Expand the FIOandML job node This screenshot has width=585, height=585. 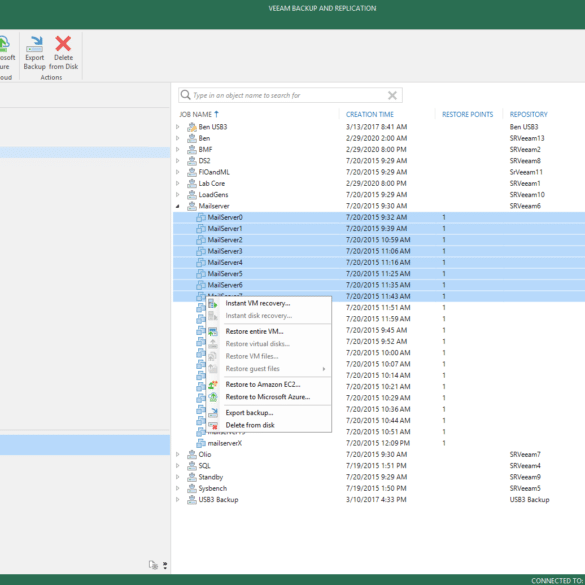pyautogui.click(x=178, y=172)
